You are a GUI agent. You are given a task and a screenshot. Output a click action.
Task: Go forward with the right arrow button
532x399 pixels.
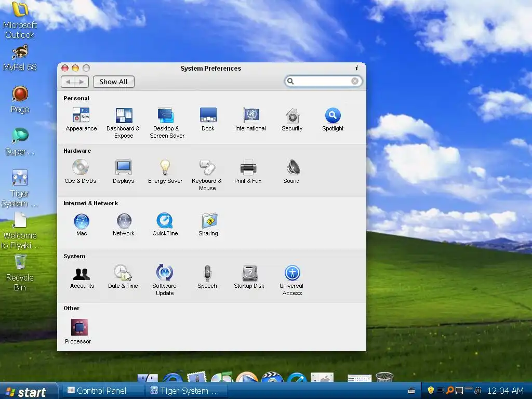click(82, 82)
